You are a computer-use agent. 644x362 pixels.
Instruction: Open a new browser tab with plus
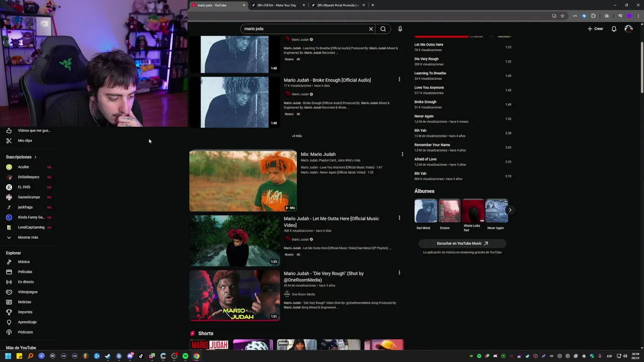coord(372,5)
